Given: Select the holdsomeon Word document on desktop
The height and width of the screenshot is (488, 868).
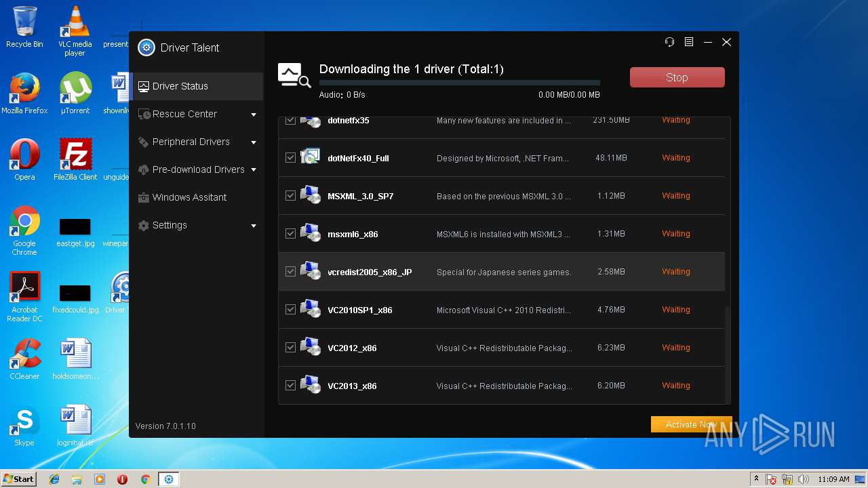Looking at the screenshot, I should (75, 359).
